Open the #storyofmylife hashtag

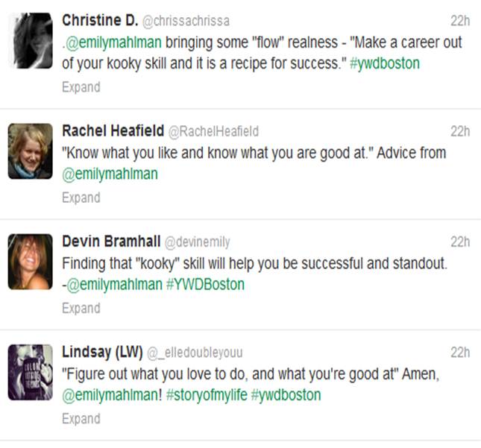coord(207,395)
